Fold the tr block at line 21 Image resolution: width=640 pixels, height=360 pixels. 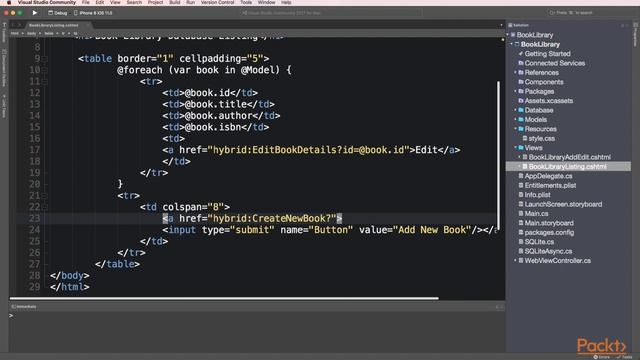click(45, 196)
